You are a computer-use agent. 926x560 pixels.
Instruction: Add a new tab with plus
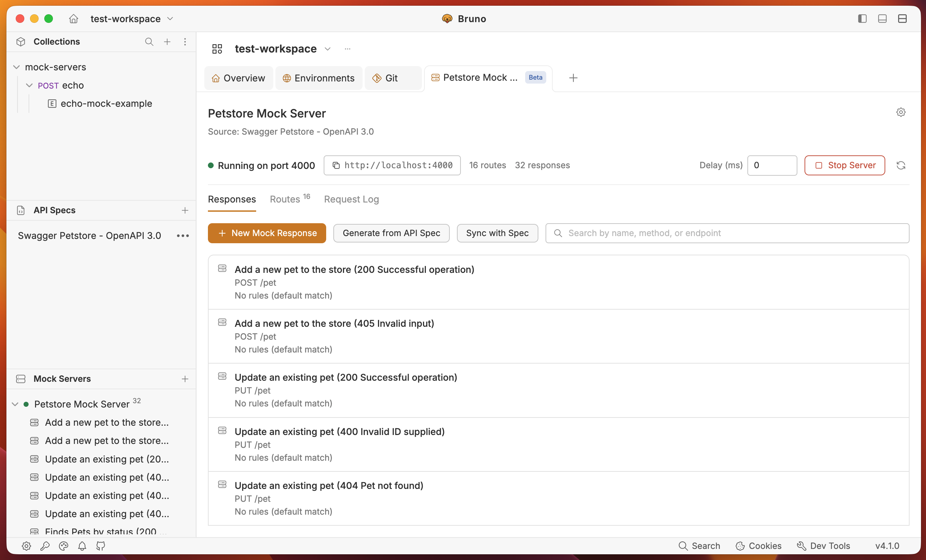click(x=573, y=78)
